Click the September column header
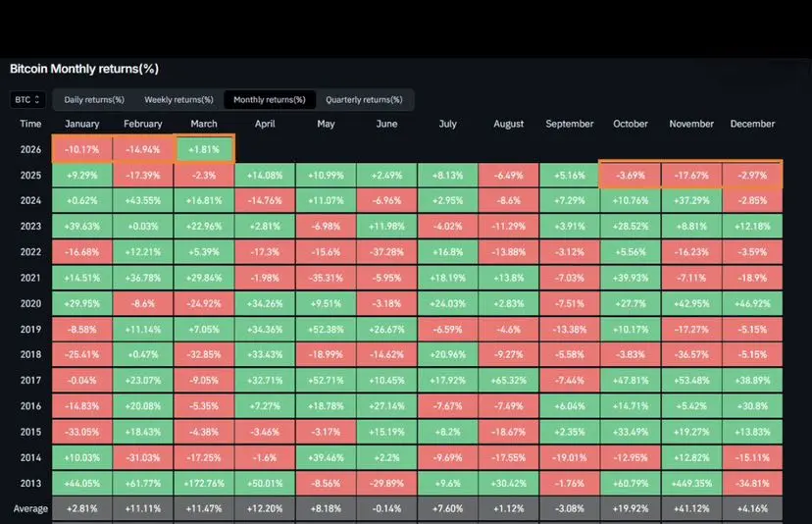812x524 pixels. 570,124
